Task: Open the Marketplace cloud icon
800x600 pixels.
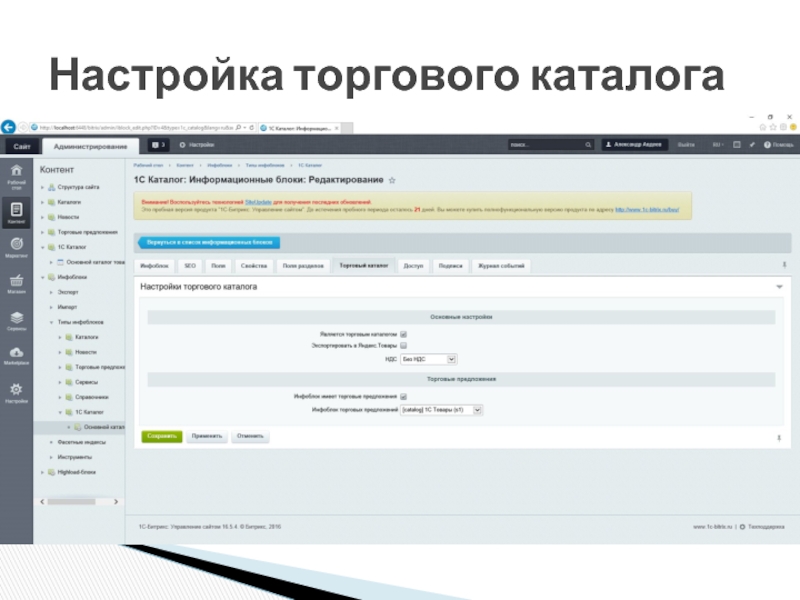Action: pos(16,356)
